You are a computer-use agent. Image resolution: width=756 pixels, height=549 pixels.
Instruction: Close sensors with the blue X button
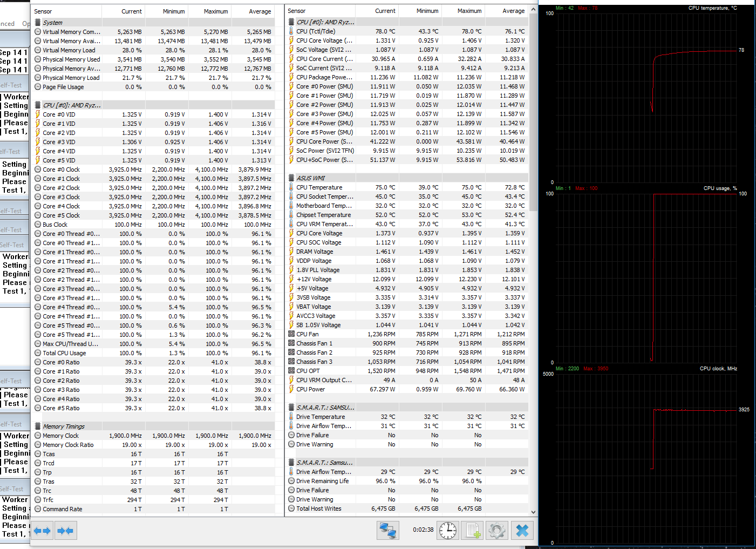point(522,530)
